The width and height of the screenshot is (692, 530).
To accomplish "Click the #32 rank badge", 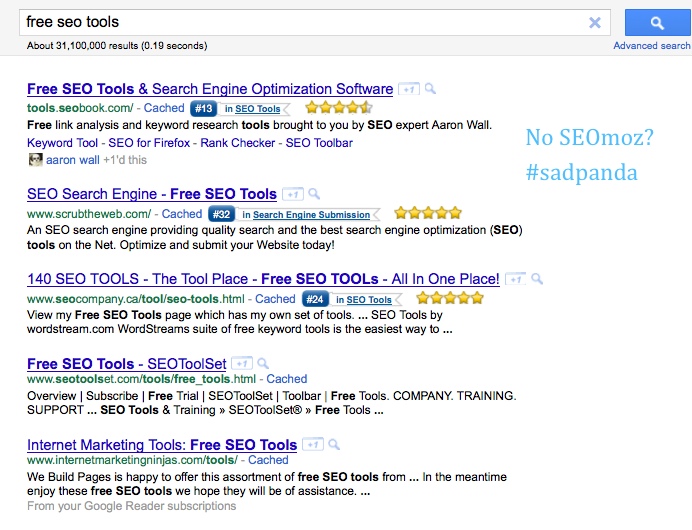I will (x=221, y=214).
